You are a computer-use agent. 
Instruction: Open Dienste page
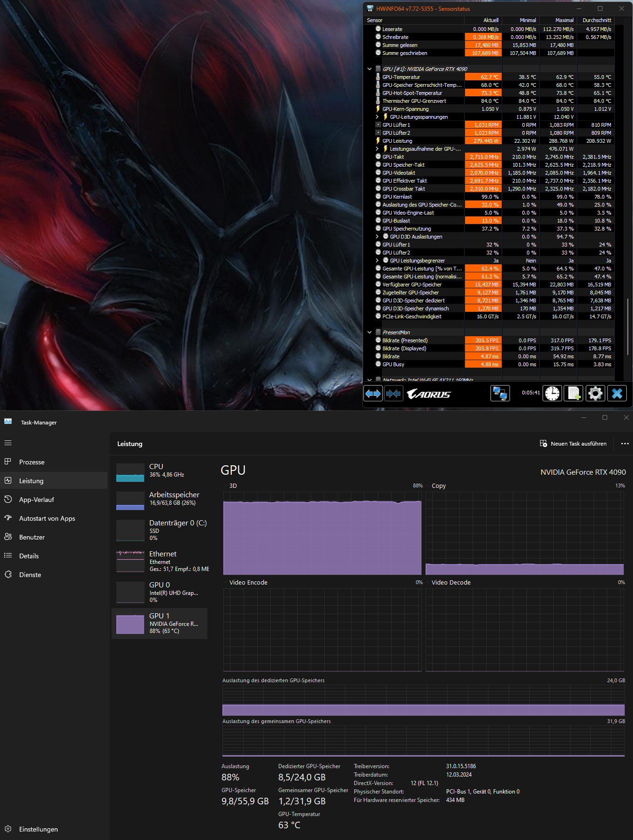click(54, 575)
